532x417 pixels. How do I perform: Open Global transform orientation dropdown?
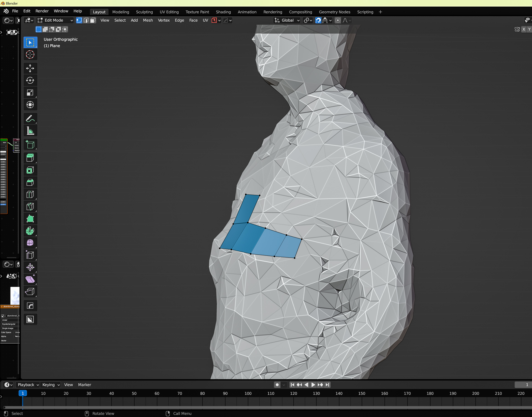[x=287, y=20]
